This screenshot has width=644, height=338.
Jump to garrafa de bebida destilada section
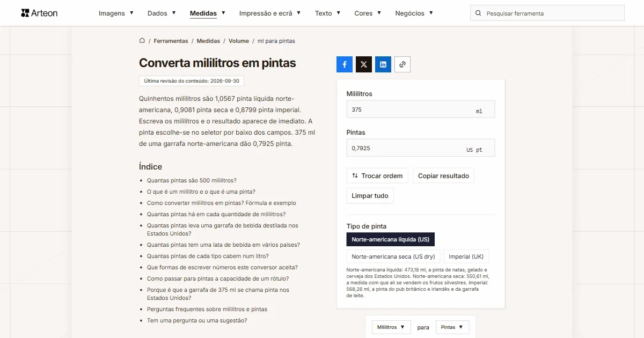223,230
